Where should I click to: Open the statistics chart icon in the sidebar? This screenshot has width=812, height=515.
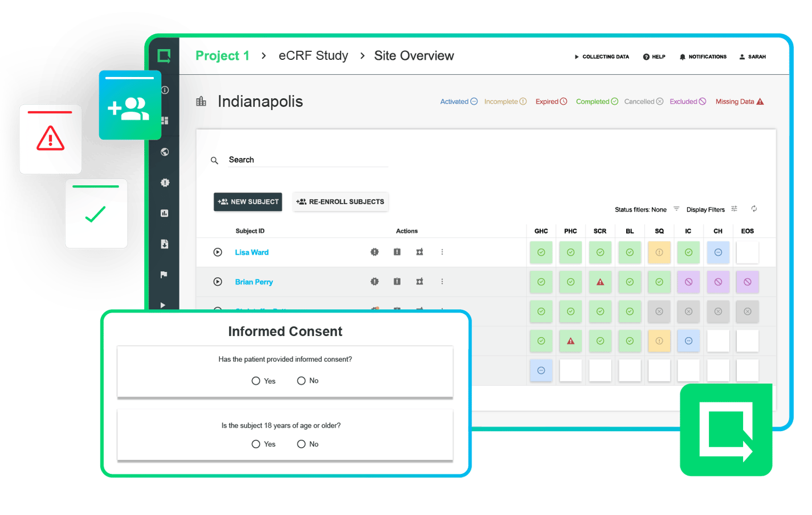(x=165, y=213)
